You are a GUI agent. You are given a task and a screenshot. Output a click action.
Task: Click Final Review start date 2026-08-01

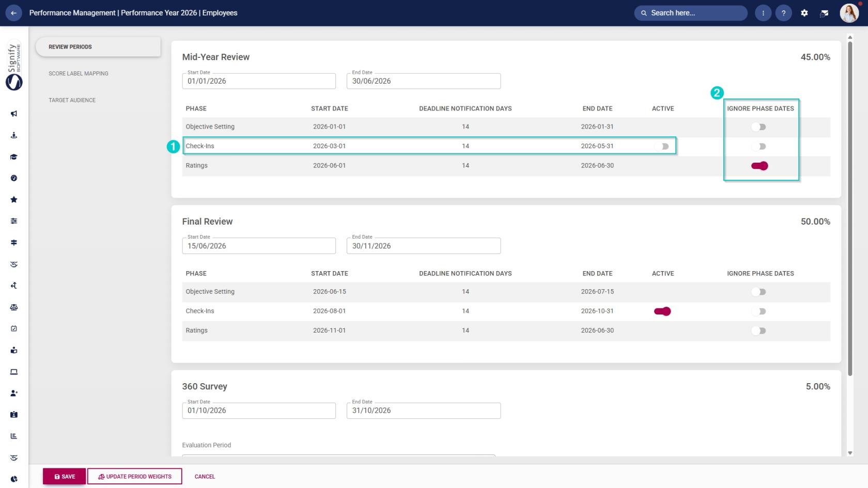coord(329,311)
